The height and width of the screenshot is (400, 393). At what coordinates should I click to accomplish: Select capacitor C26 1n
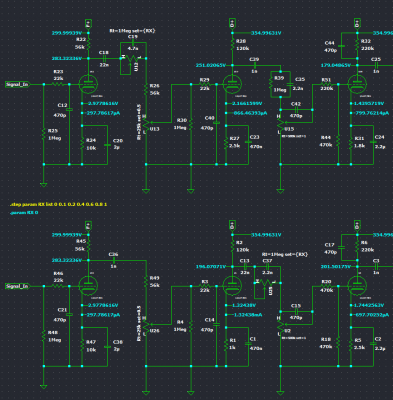[x=113, y=260]
